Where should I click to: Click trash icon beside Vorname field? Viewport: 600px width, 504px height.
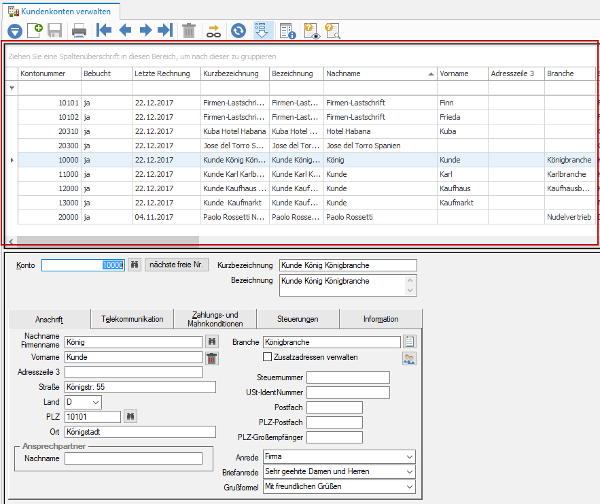[212, 359]
